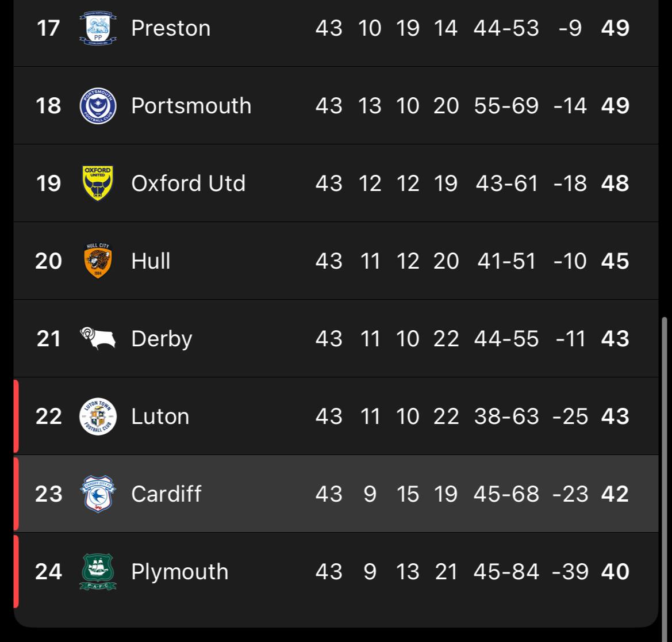Open Luton team name link

tap(160, 416)
